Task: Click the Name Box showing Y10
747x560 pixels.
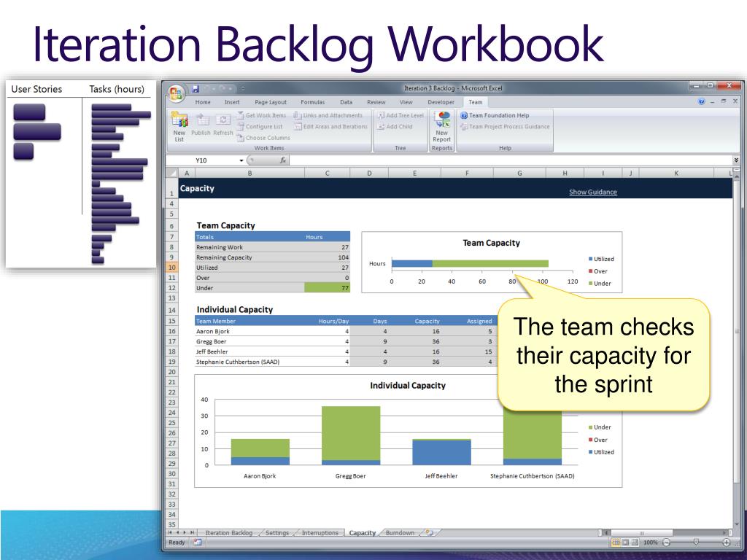Action: [202, 160]
